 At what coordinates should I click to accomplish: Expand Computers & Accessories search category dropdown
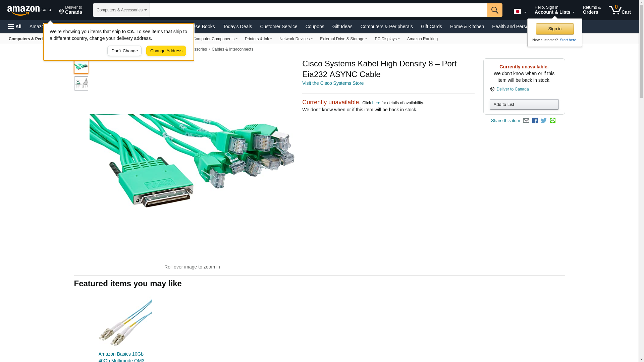click(121, 10)
